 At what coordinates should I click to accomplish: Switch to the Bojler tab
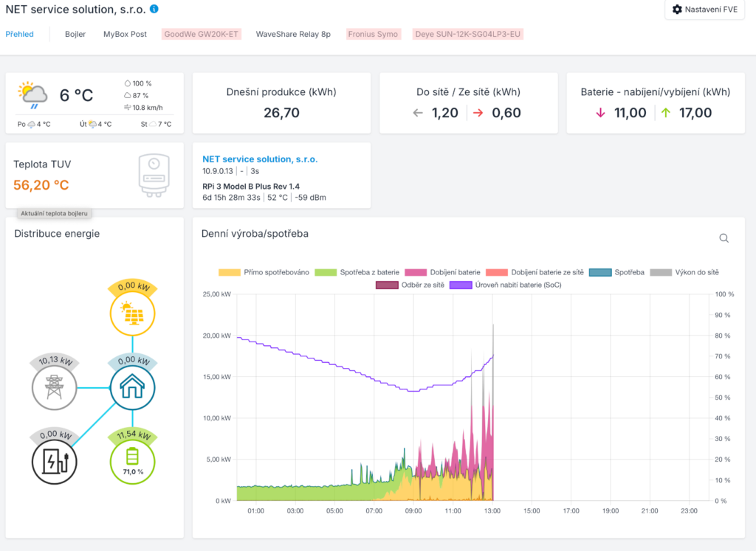click(75, 34)
